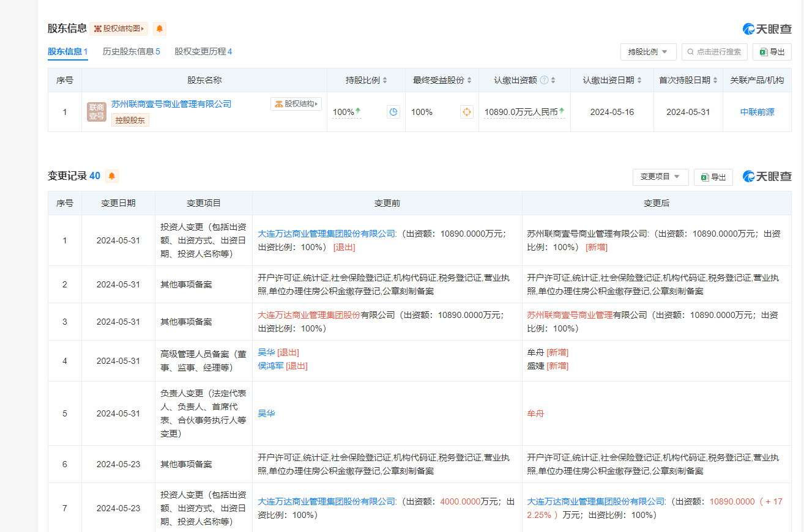Select the 股东信息 1 tab

[x=68, y=51]
